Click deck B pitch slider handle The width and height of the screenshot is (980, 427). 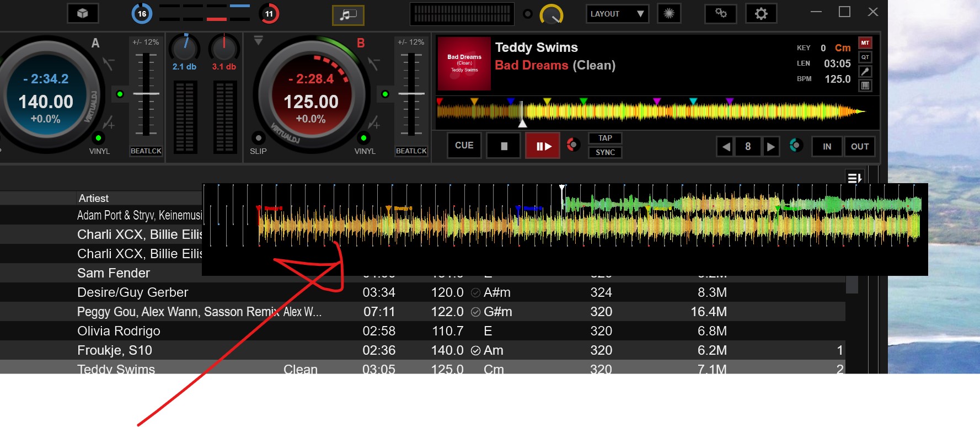click(411, 94)
